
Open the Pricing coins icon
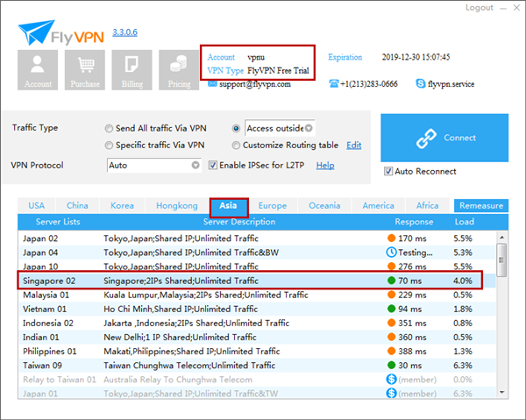pyautogui.click(x=179, y=70)
